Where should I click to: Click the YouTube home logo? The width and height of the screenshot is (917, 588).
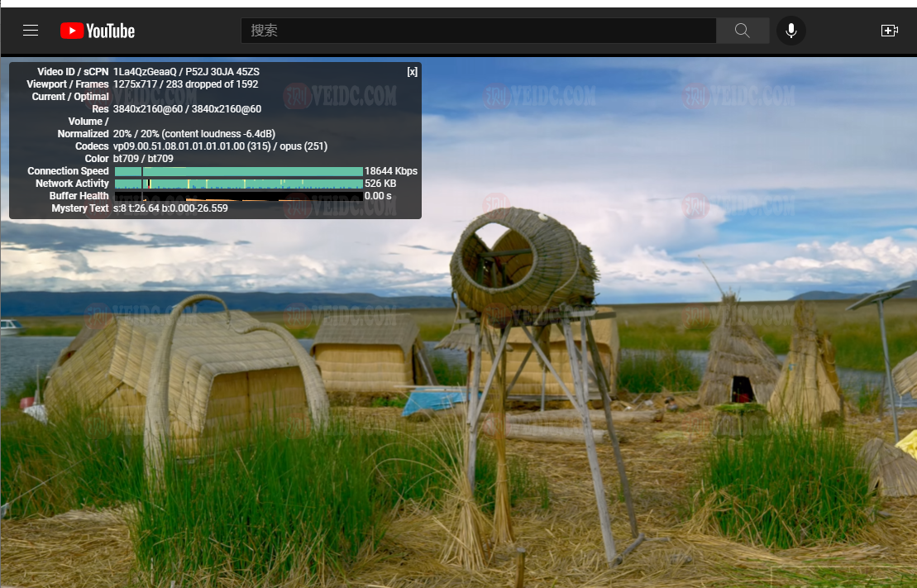click(98, 31)
